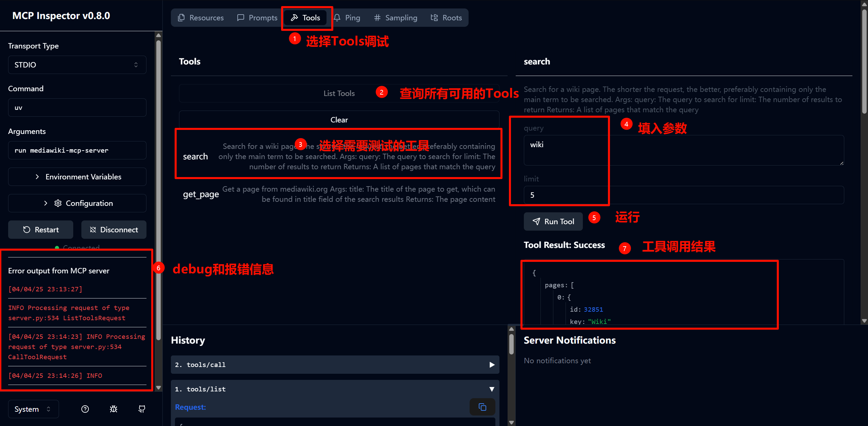Copy the request with copy icon
The width and height of the screenshot is (868, 426).
tap(482, 407)
